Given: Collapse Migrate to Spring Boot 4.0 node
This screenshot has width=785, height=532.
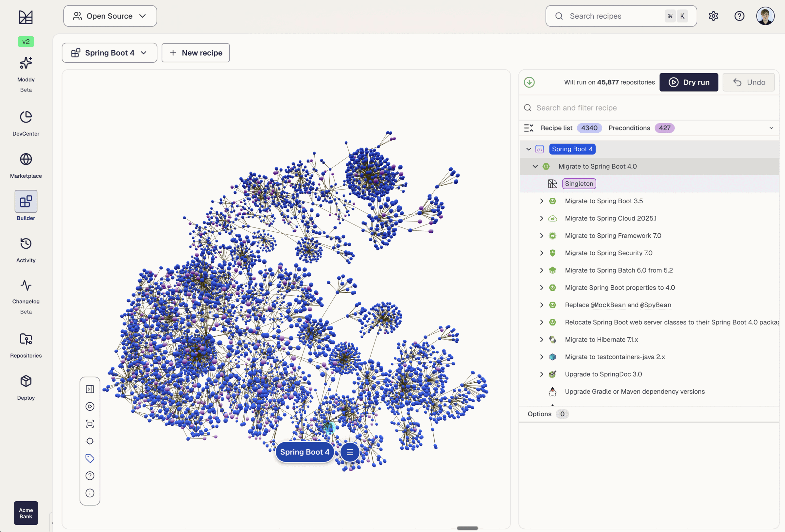Looking at the screenshot, I should [535, 166].
